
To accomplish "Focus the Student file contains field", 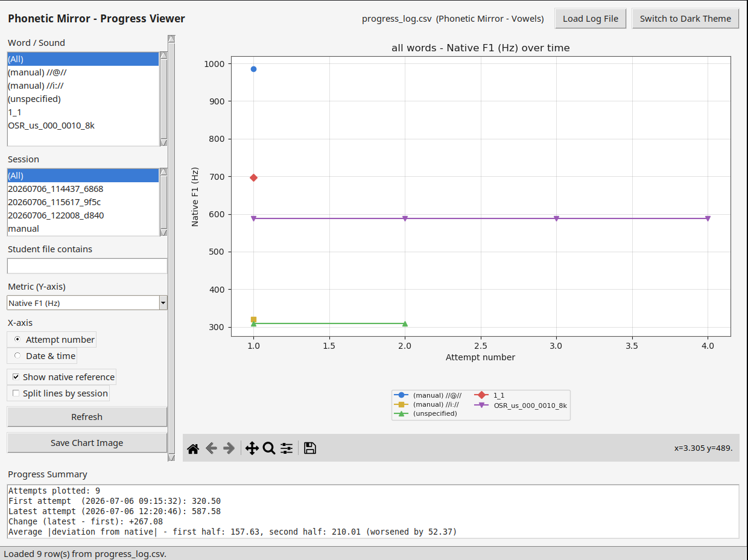I will [87, 266].
